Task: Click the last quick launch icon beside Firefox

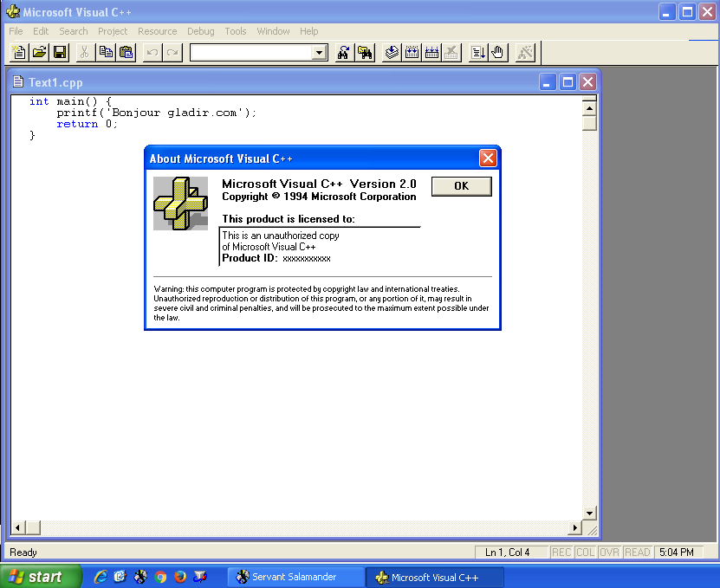Action: (200, 577)
